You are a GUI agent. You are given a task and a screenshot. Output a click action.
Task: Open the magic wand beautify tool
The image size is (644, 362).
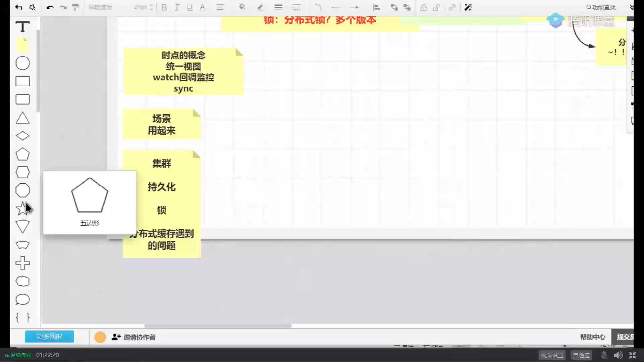468,7
